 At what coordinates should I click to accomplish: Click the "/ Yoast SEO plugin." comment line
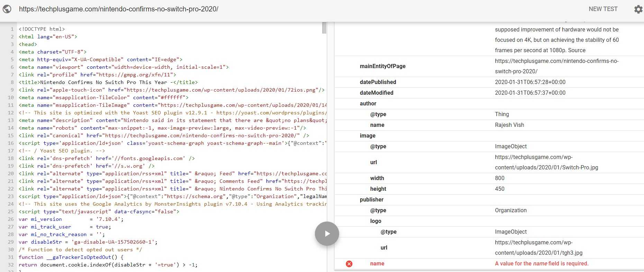[x=62, y=151]
